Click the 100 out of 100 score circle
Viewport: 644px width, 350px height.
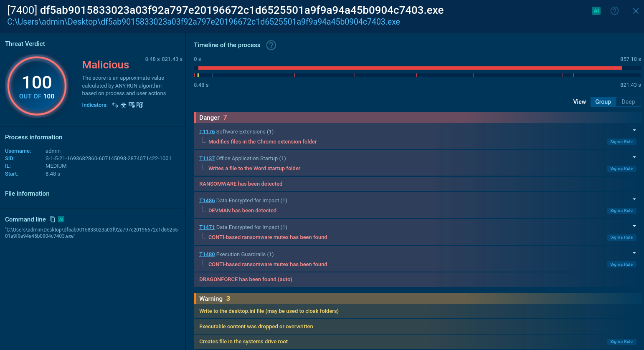[x=37, y=86]
